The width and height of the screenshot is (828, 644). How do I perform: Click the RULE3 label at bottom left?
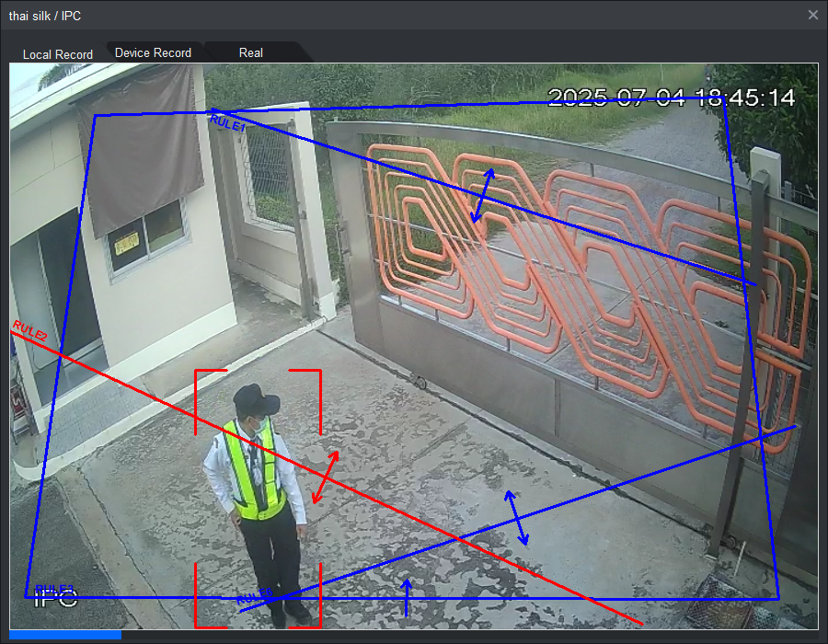coord(53,589)
